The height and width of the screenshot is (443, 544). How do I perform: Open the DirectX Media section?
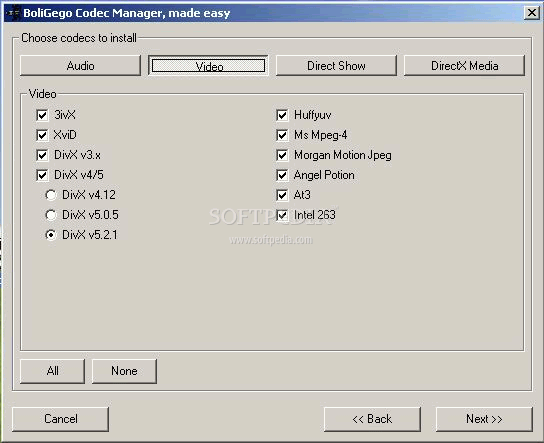tap(465, 65)
